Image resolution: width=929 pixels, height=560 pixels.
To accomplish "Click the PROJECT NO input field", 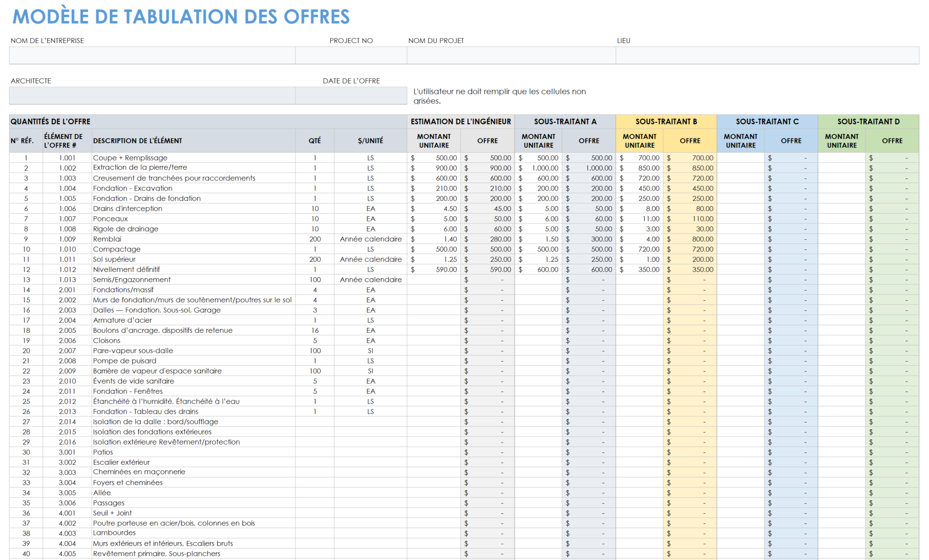I will pyautogui.click(x=351, y=55).
